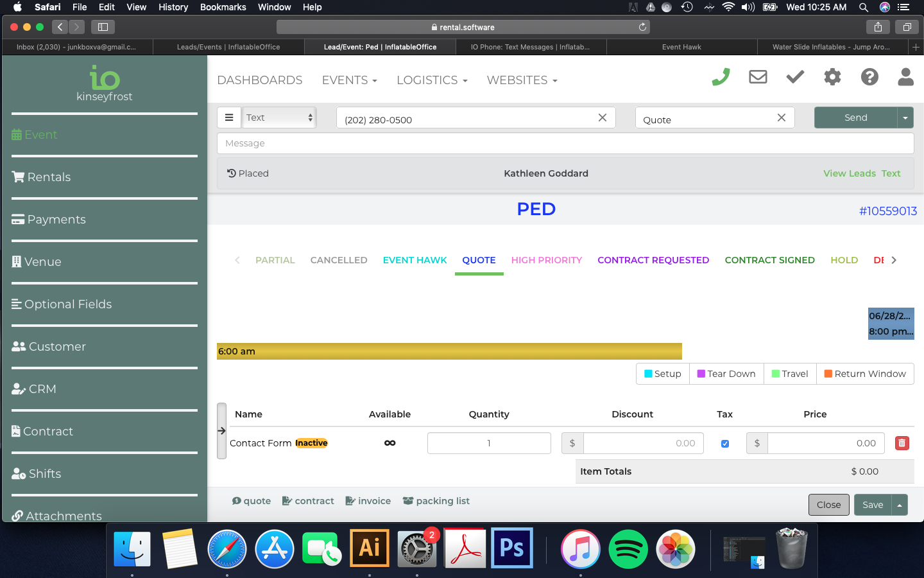Click the hamburger menu icon beside Text
This screenshot has width=924, height=578.
coord(229,118)
